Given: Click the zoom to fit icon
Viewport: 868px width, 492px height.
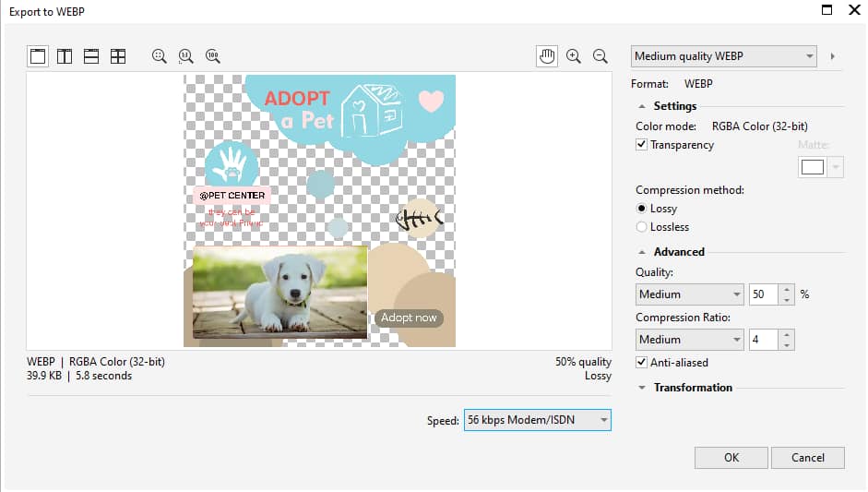Looking at the screenshot, I should click(x=160, y=56).
